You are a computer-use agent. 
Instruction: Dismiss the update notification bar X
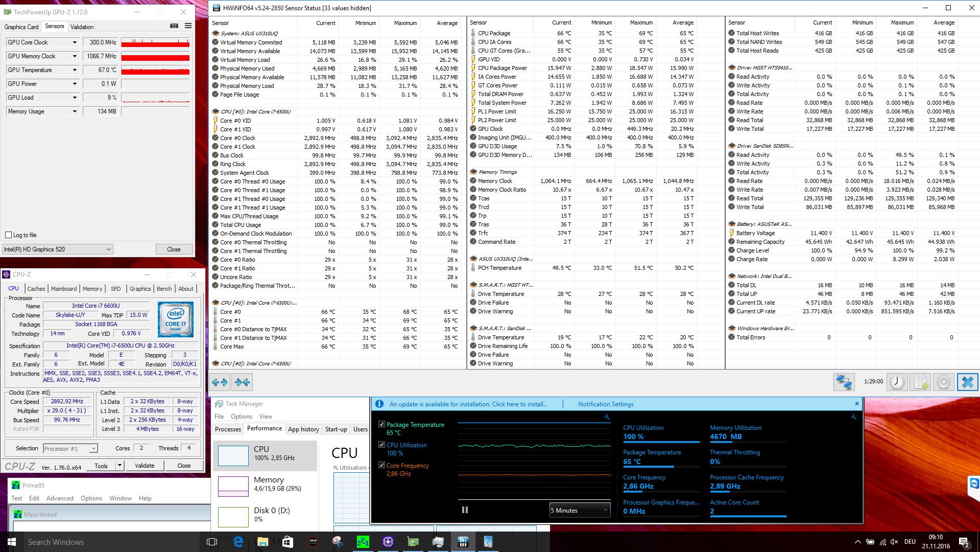pos(857,404)
